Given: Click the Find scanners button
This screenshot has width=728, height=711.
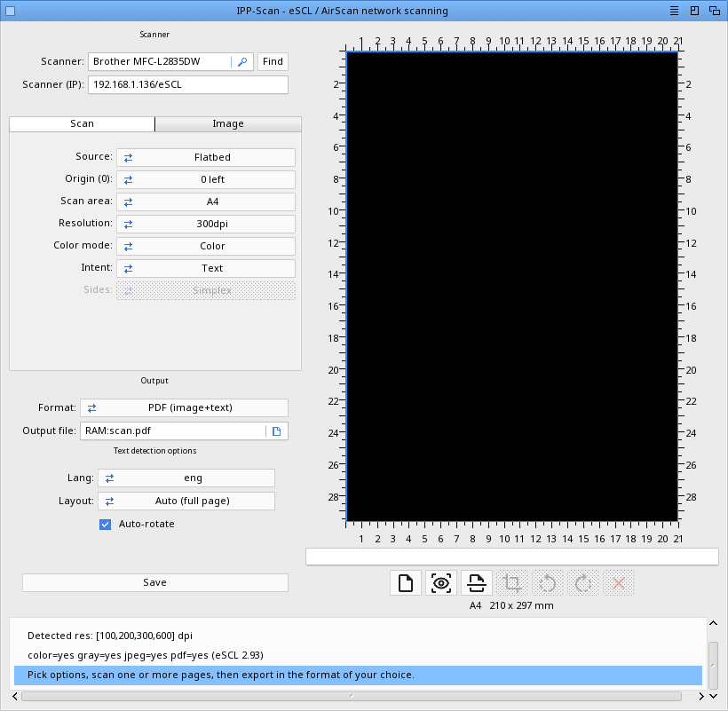Looking at the screenshot, I should pos(273,62).
